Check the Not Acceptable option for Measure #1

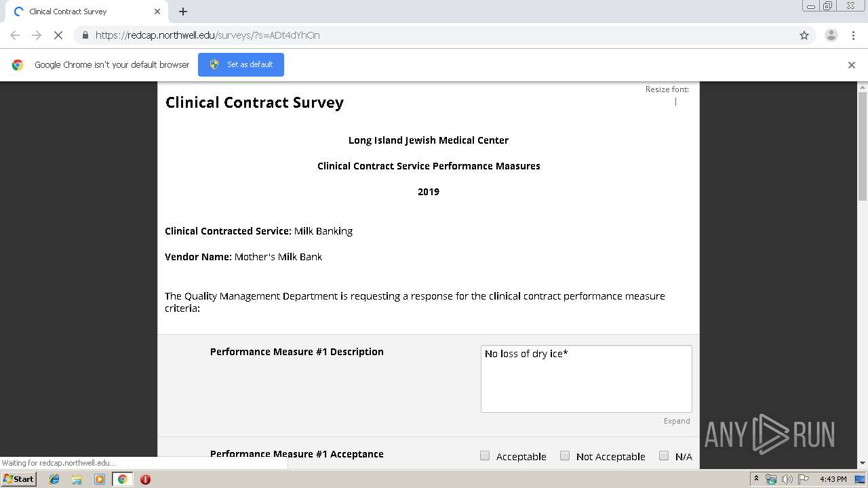coord(565,455)
